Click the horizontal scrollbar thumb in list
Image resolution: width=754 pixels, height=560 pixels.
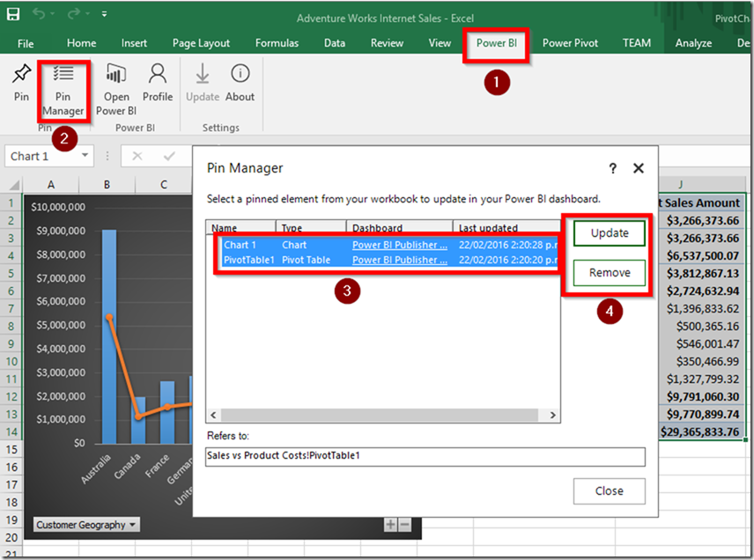(379, 415)
